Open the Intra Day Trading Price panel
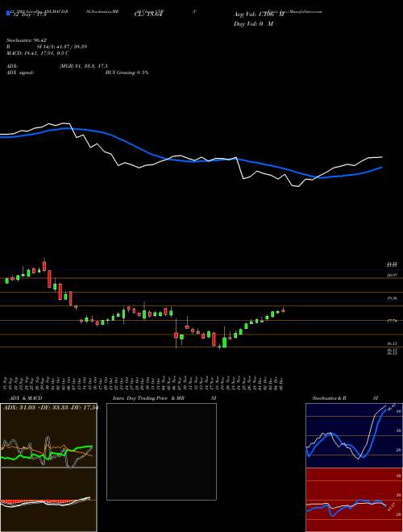This screenshot has width=403, height=532. [161, 451]
